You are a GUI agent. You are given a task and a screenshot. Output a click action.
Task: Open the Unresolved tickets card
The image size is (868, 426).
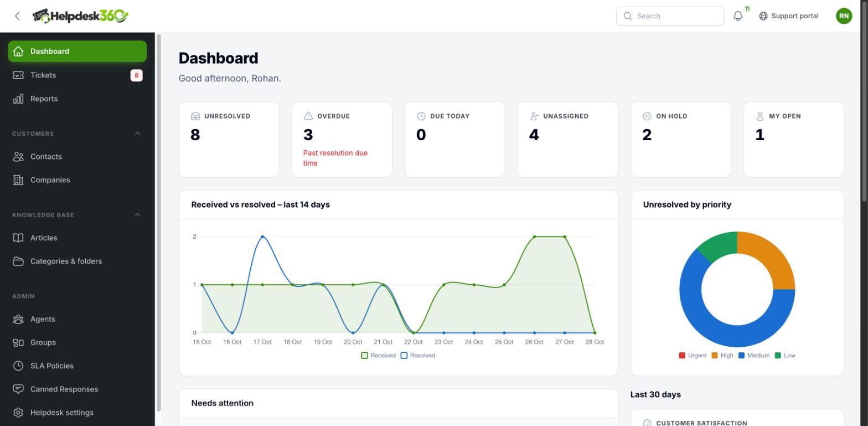click(x=229, y=140)
